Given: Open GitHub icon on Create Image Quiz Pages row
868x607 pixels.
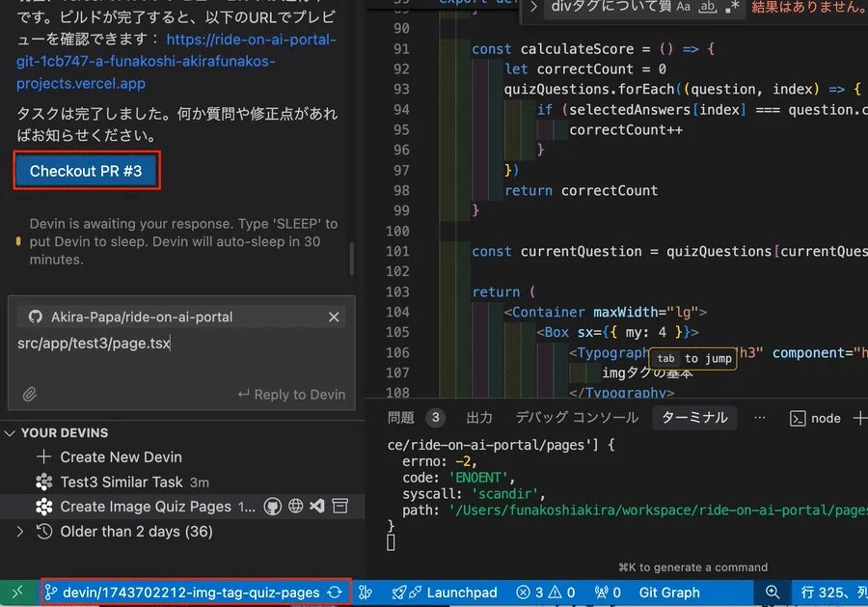Looking at the screenshot, I should (272, 507).
